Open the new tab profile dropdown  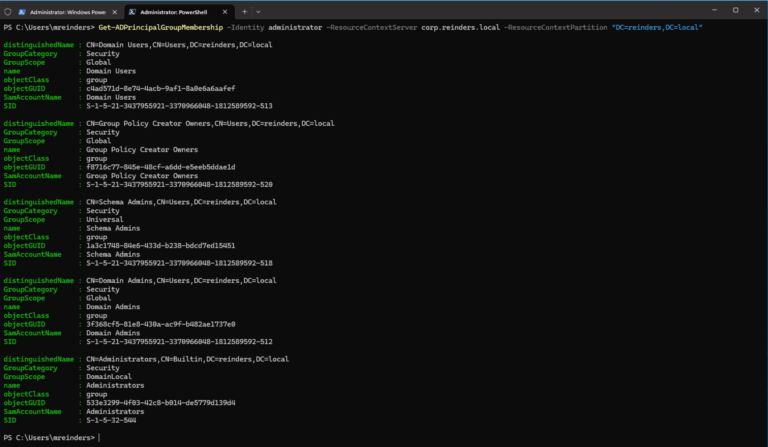coord(258,12)
